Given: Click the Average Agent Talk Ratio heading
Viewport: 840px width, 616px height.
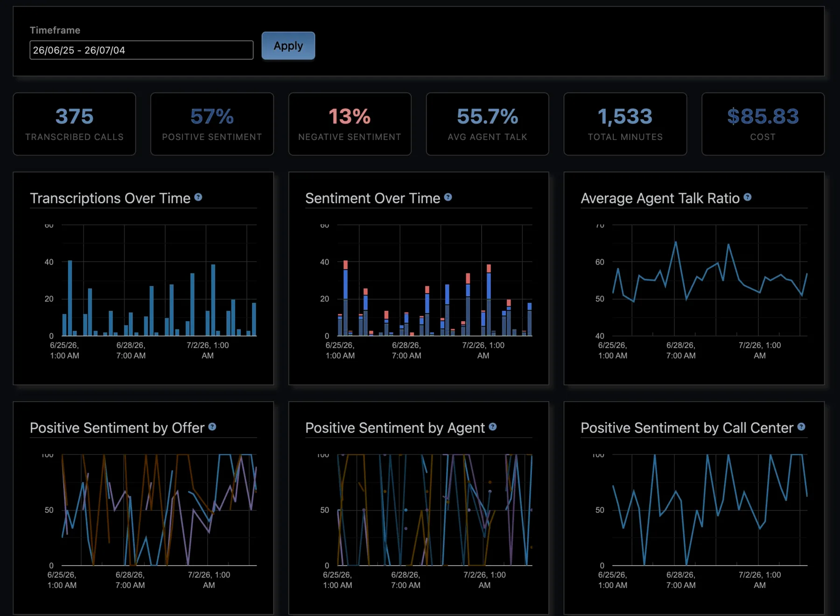Looking at the screenshot, I should 660,198.
